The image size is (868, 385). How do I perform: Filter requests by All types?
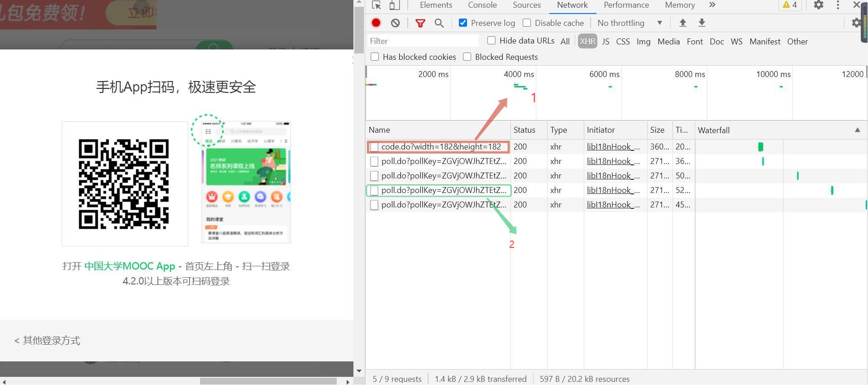[565, 41]
